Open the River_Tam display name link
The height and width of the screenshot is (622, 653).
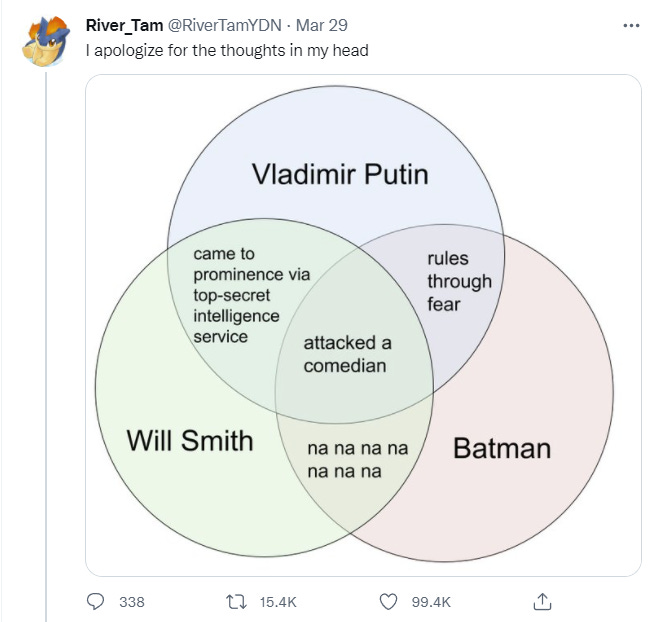[124, 25]
